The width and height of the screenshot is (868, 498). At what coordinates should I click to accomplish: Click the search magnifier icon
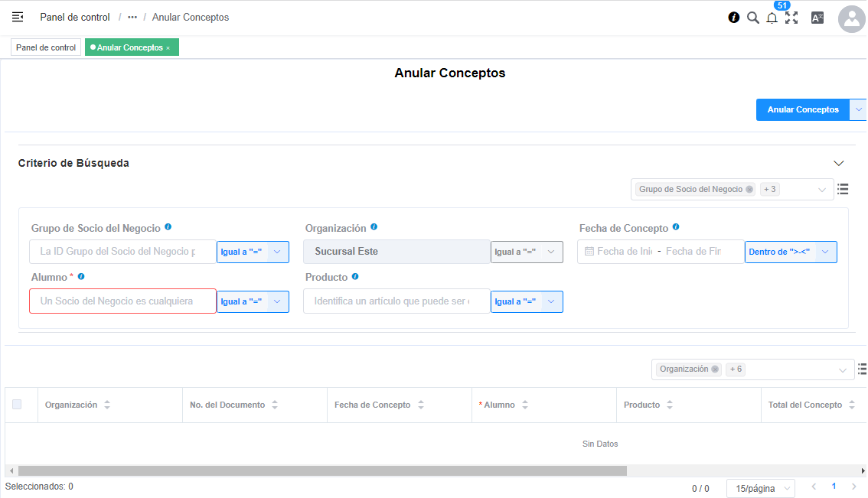[x=752, y=18]
